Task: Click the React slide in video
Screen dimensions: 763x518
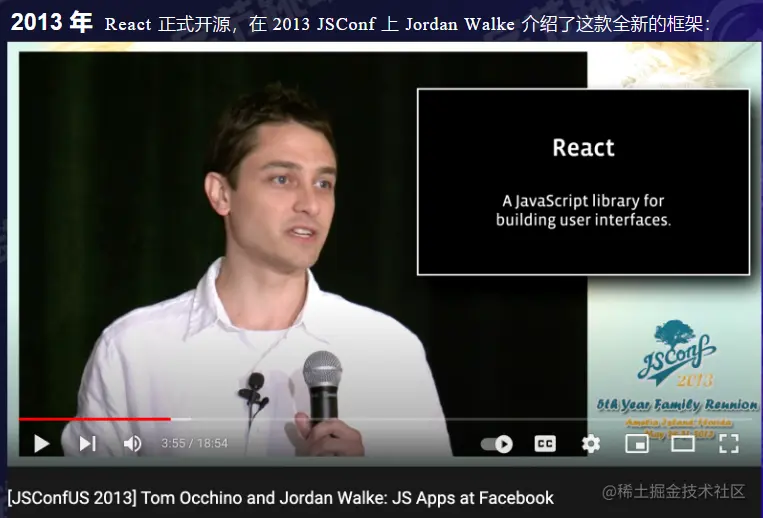Action: point(583,182)
